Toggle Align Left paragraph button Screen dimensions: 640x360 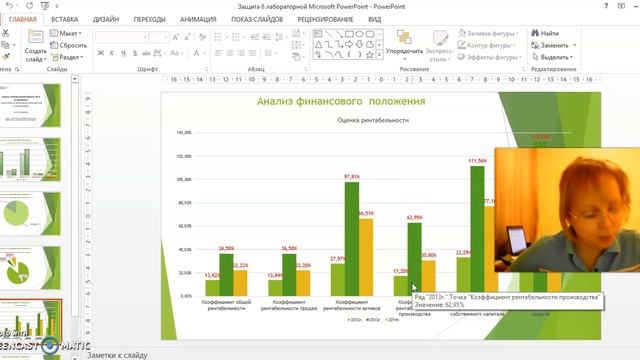pos(218,53)
